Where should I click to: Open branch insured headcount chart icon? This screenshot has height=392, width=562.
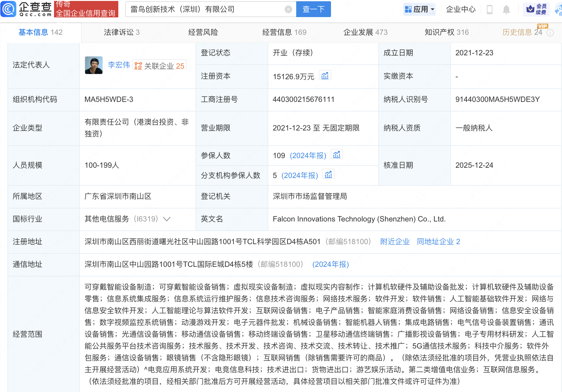(328, 175)
